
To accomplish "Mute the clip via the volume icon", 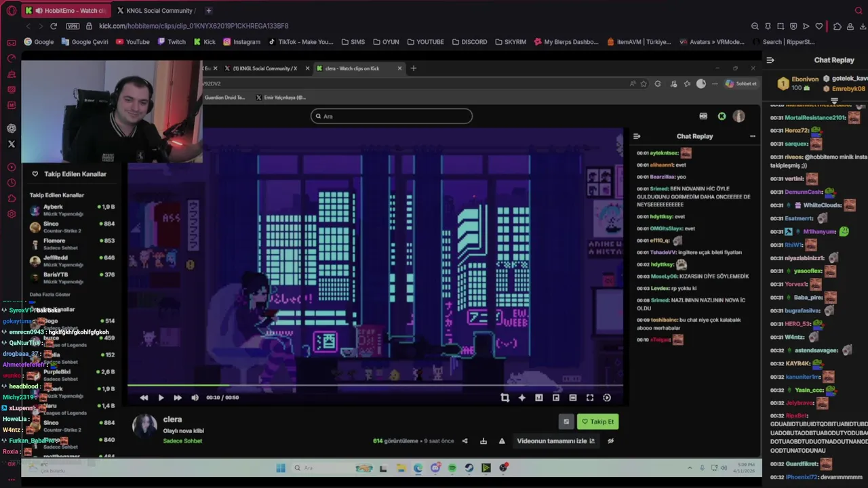I will click(x=195, y=398).
